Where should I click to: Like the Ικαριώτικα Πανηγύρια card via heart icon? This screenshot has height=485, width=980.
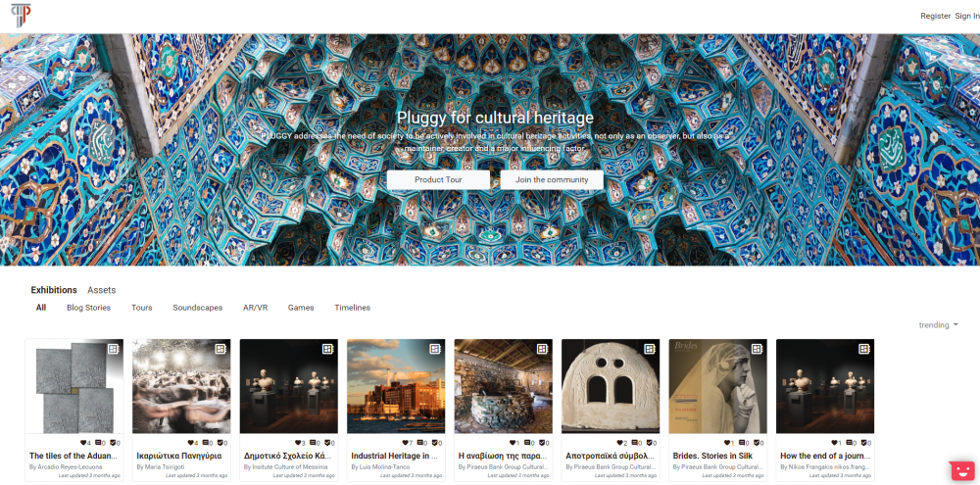click(x=190, y=443)
